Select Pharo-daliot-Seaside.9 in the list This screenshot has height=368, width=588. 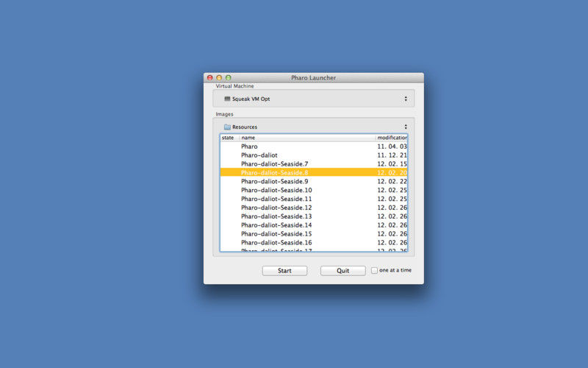[314, 181]
